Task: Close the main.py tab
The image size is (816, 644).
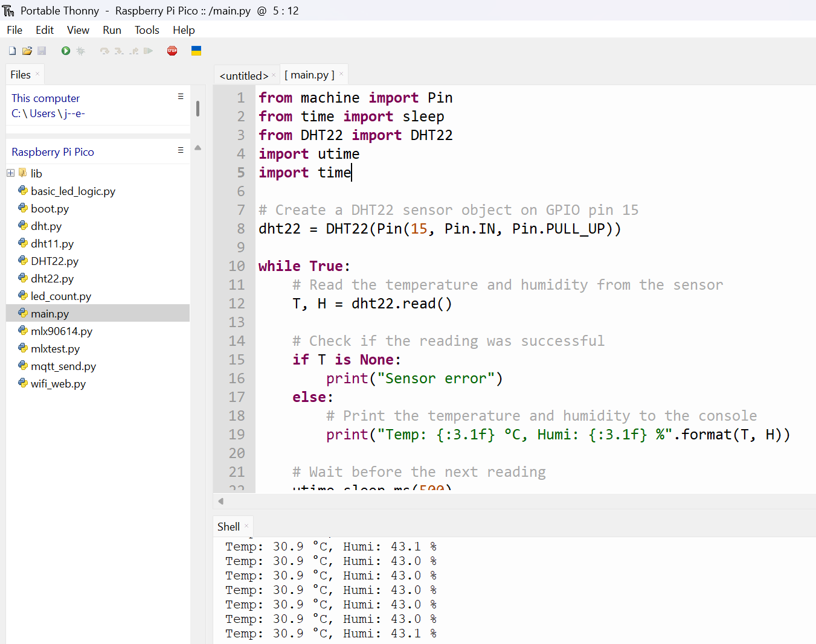Action: tap(341, 74)
